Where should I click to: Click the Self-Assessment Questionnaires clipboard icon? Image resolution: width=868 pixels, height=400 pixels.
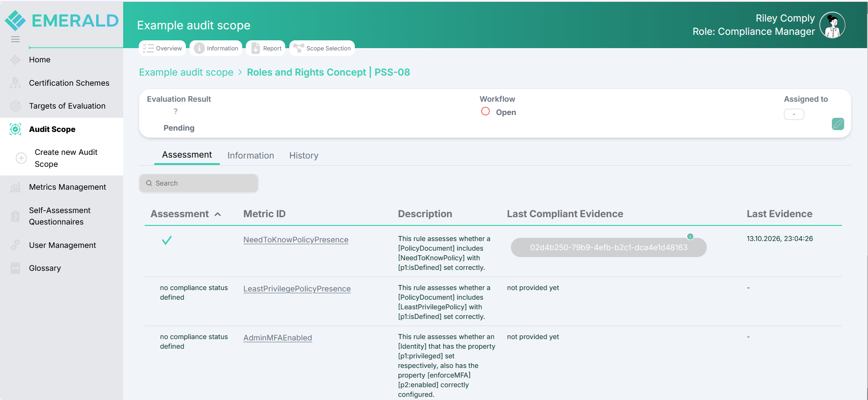(x=15, y=216)
